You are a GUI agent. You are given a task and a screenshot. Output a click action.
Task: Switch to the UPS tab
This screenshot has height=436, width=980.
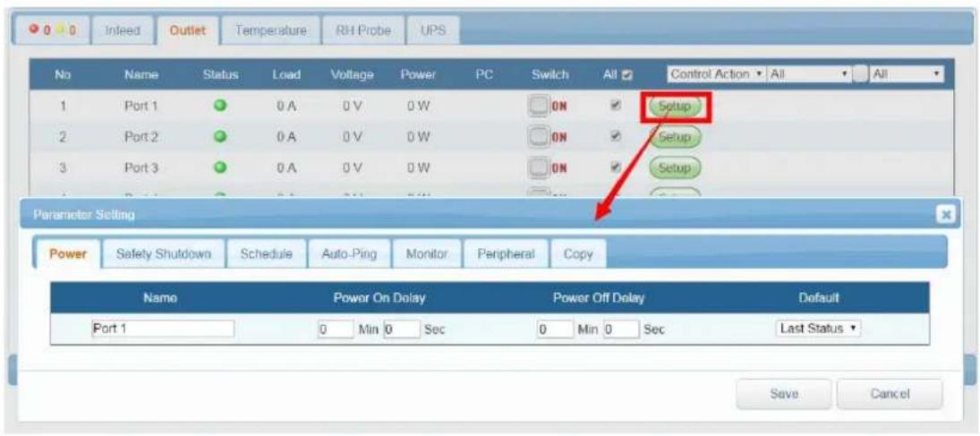(x=433, y=30)
